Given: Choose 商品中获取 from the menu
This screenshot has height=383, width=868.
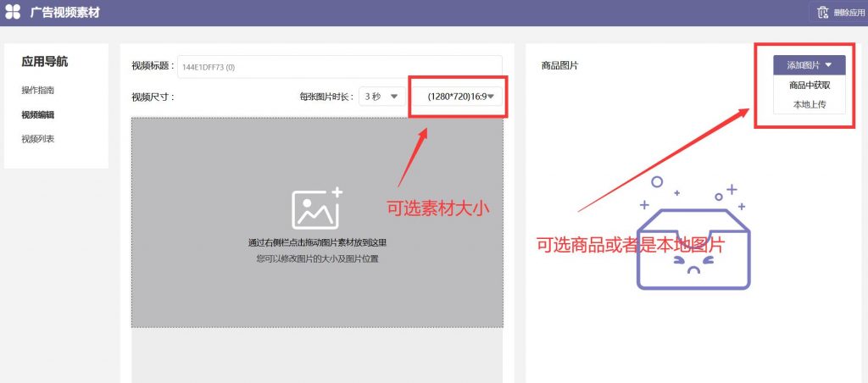Looking at the screenshot, I should 809,85.
